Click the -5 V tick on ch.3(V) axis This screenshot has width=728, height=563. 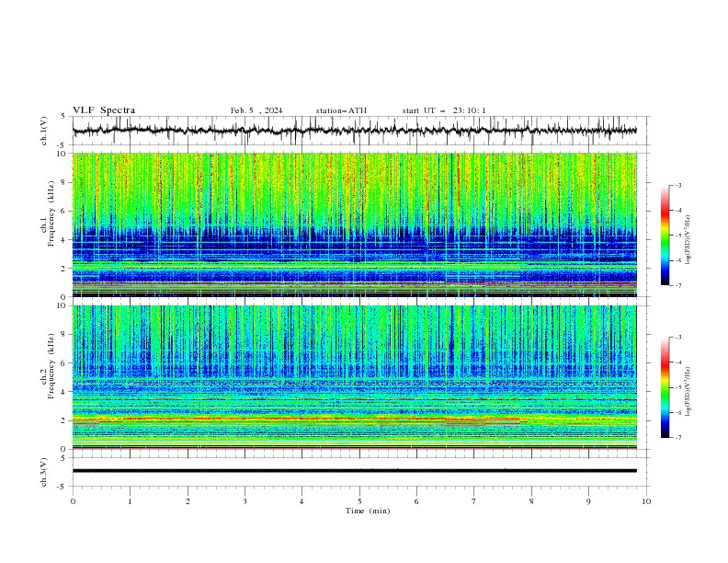[62, 487]
